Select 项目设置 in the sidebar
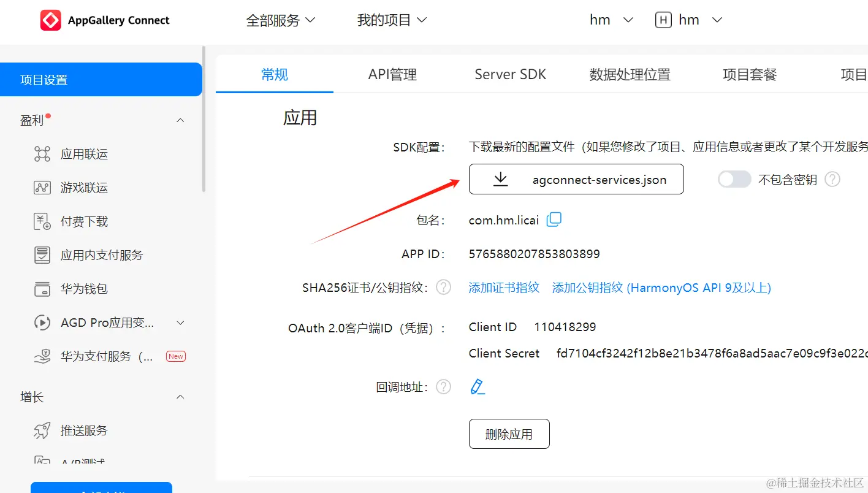 (x=101, y=80)
